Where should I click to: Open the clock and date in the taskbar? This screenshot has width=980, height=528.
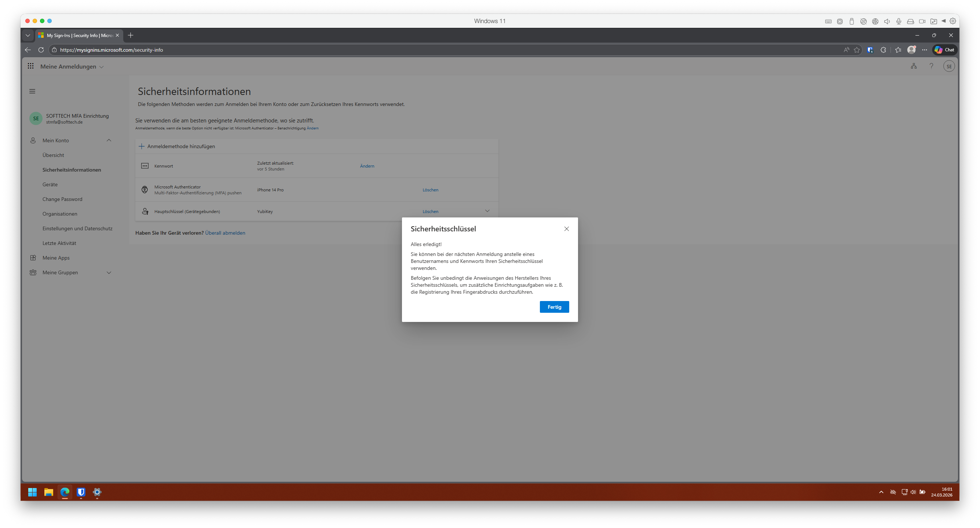(942, 492)
